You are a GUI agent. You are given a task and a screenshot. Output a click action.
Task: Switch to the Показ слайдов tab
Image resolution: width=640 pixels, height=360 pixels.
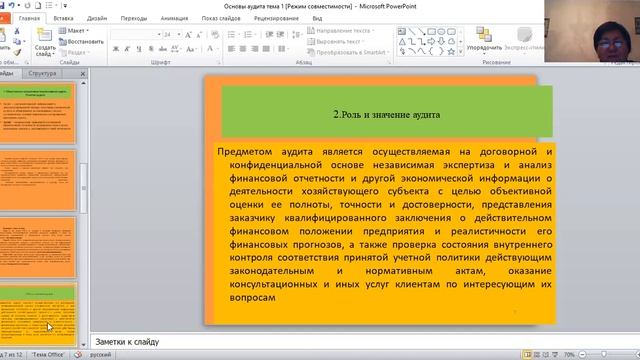click(221, 18)
